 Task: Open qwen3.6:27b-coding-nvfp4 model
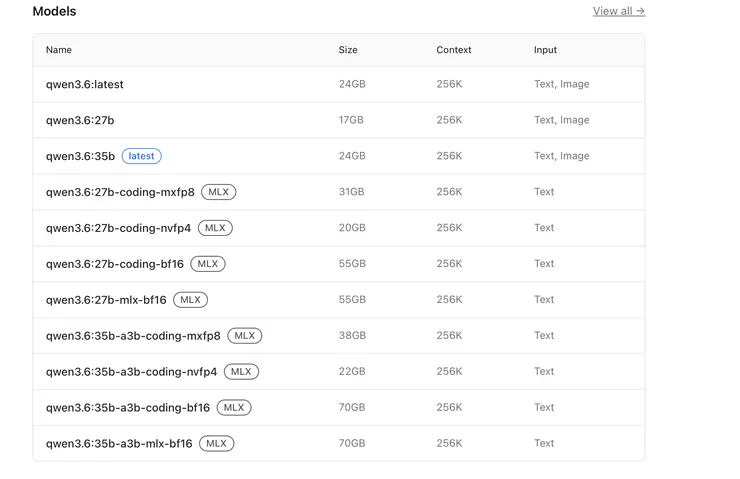[x=118, y=228]
